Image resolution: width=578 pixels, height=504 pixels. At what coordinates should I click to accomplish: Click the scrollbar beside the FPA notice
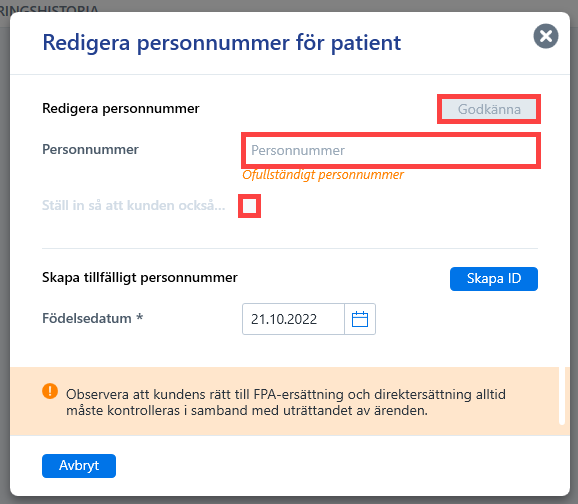(x=562, y=396)
